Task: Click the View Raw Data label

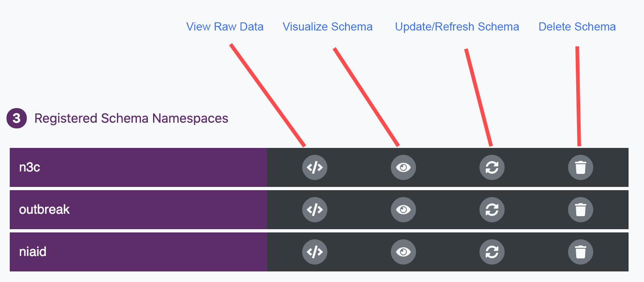Action: pos(225,27)
